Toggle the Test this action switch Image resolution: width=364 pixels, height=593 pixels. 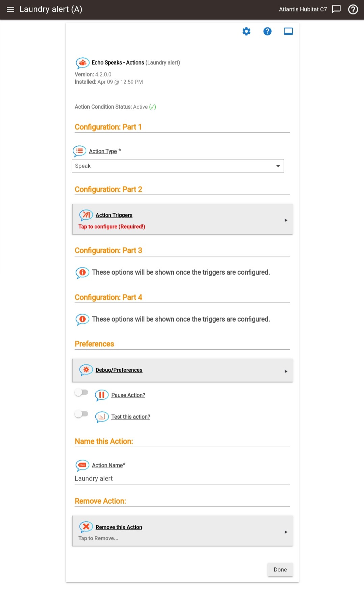click(81, 414)
